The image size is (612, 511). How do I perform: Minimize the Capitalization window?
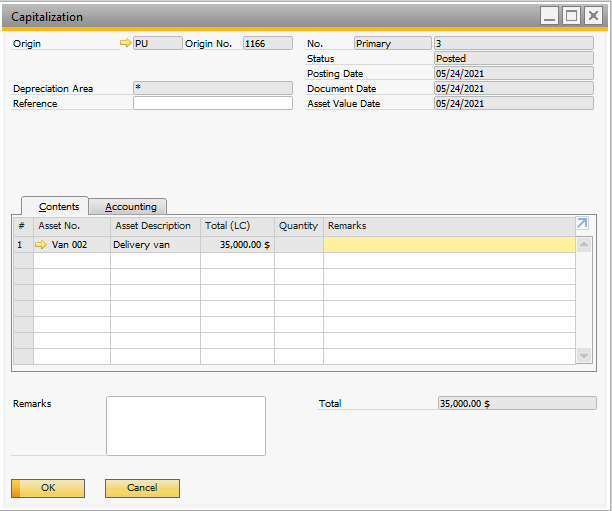(x=550, y=16)
